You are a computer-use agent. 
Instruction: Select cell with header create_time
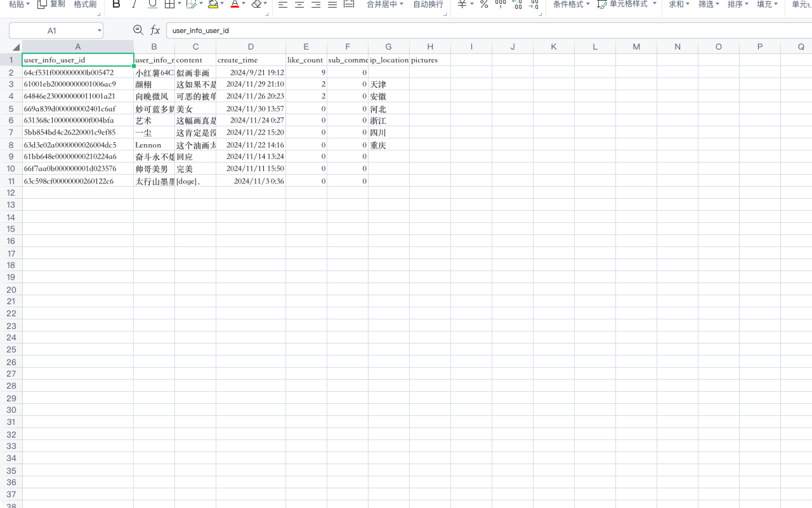[251, 60]
